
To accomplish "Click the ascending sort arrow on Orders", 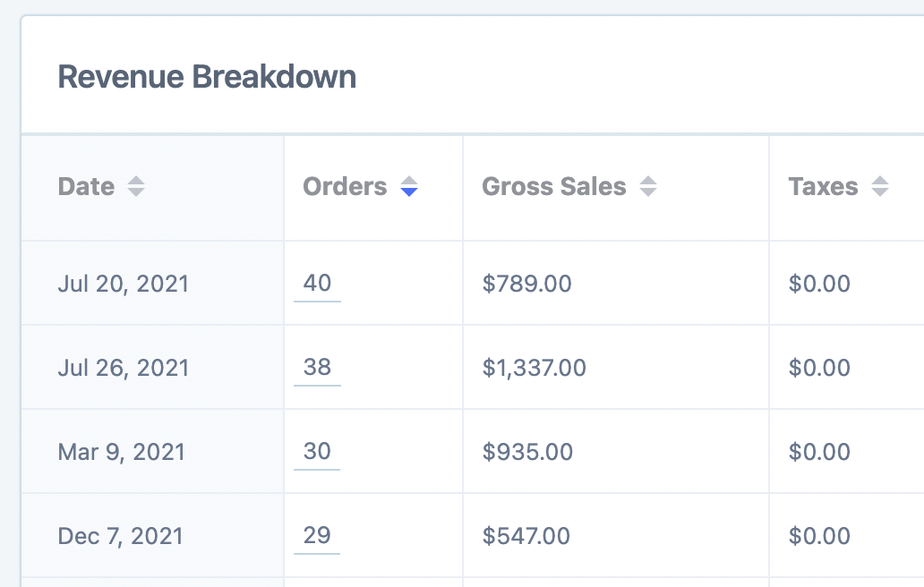I will tap(409, 182).
